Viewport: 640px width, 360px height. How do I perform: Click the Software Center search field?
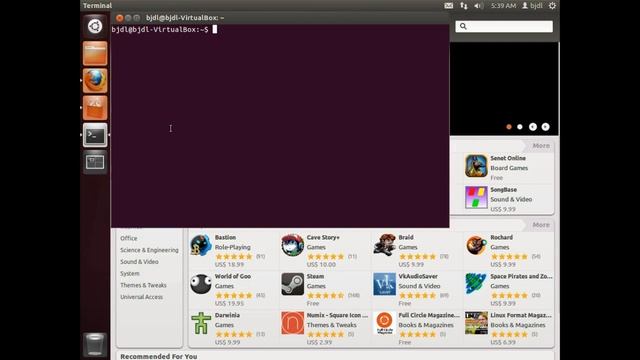point(504,26)
